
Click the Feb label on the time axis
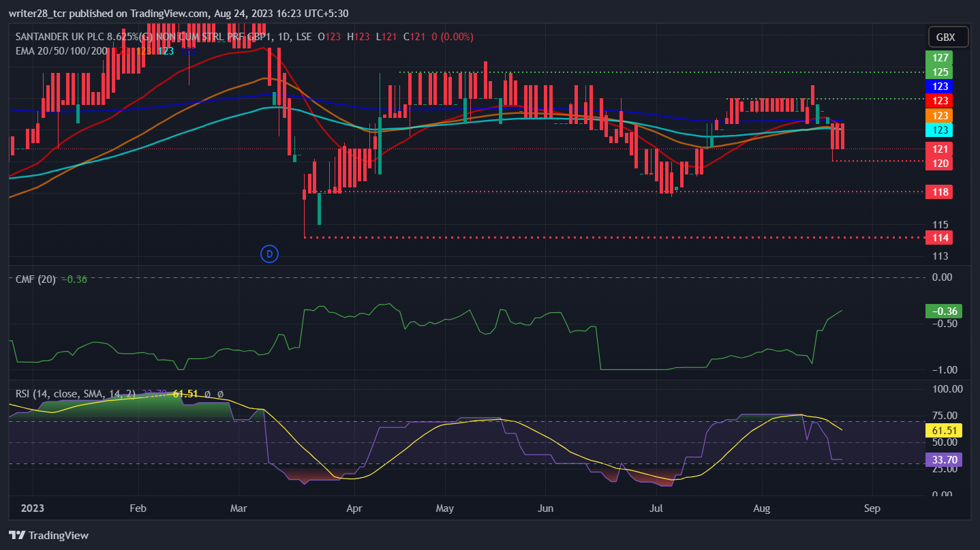pos(138,508)
